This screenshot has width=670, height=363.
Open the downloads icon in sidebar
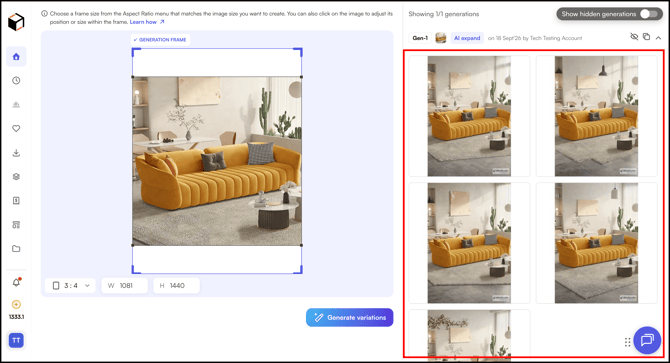pos(16,152)
